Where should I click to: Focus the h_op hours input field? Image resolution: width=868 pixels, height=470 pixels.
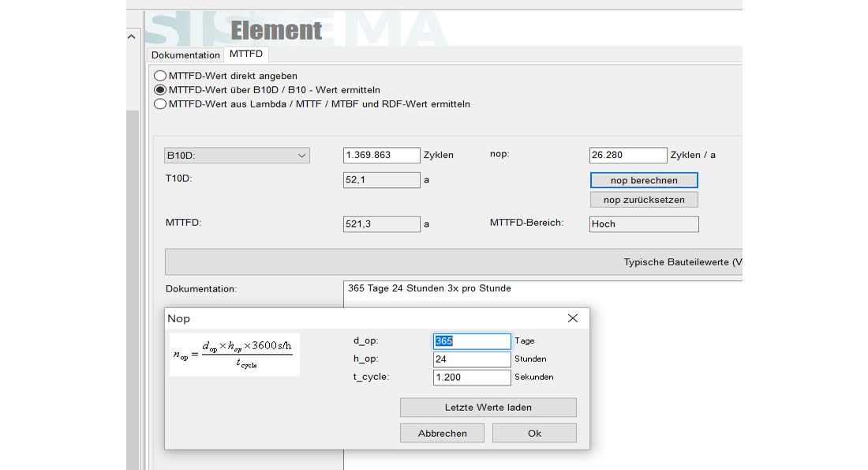pyautogui.click(x=472, y=359)
